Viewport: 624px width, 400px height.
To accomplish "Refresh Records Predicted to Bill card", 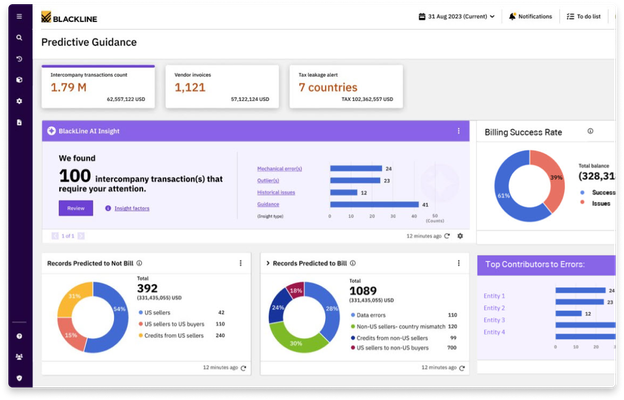I will click(x=462, y=368).
